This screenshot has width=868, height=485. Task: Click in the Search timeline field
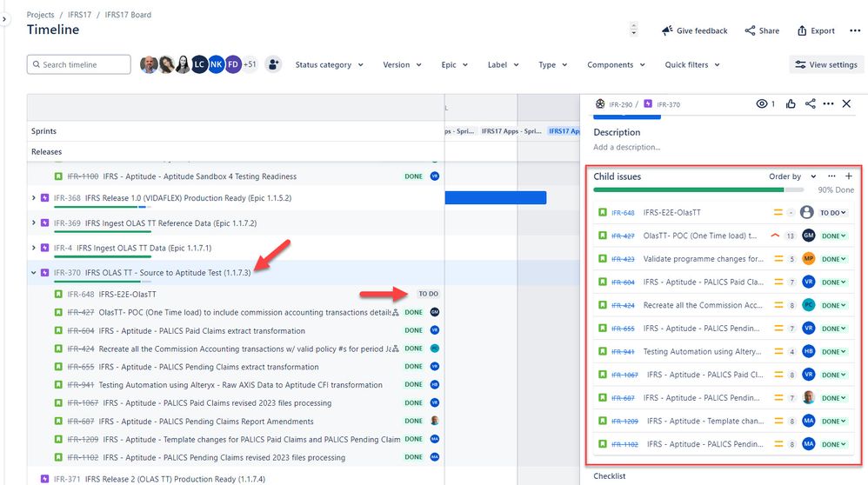[78, 64]
